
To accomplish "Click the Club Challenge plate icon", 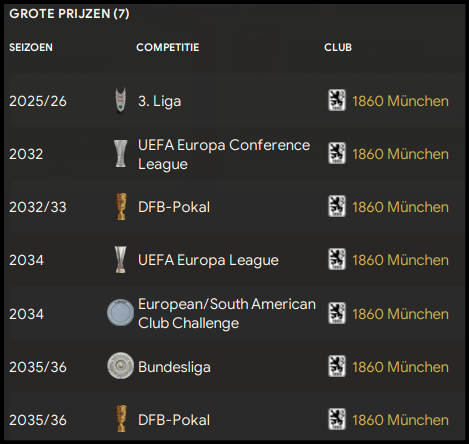I will tap(120, 313).
